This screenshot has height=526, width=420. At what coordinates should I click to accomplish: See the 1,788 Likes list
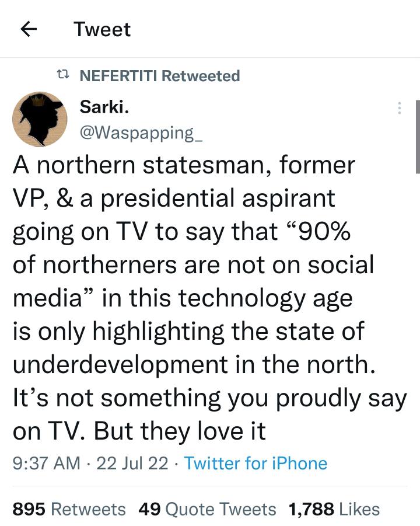[x=334, y=509]
